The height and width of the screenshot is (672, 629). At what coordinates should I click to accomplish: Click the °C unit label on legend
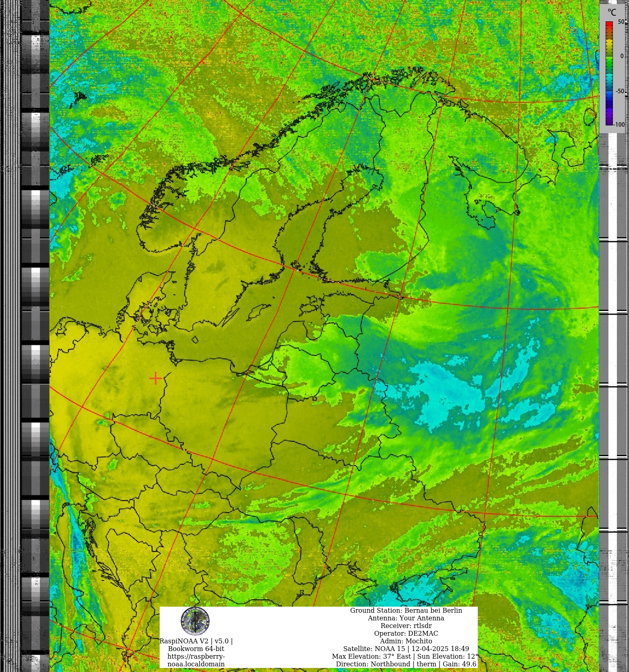(612, 13)
